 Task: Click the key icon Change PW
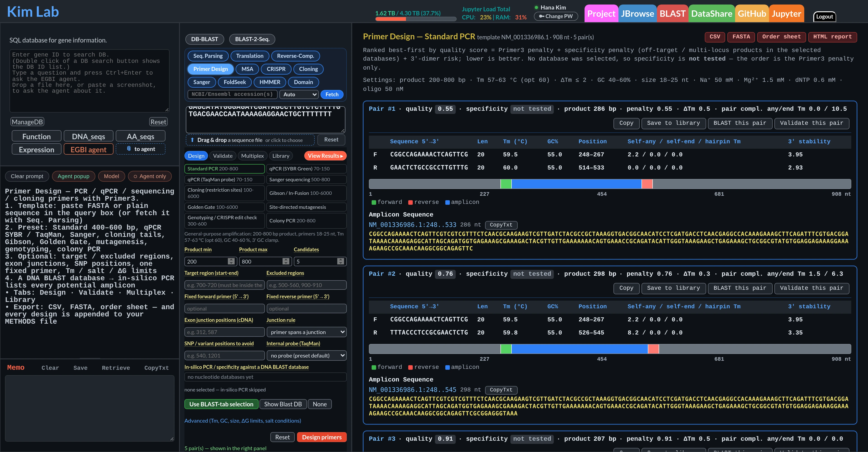tap(542, 16)
